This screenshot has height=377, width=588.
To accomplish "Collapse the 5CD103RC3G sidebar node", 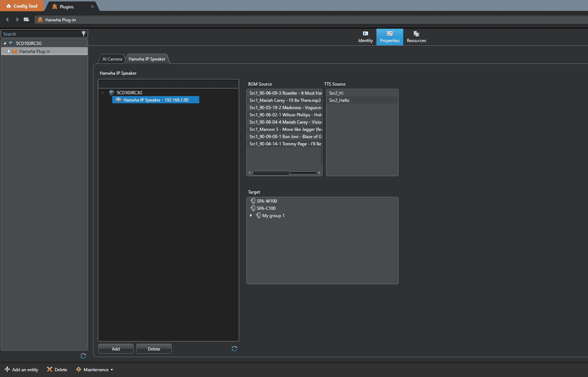I will 5,43.
